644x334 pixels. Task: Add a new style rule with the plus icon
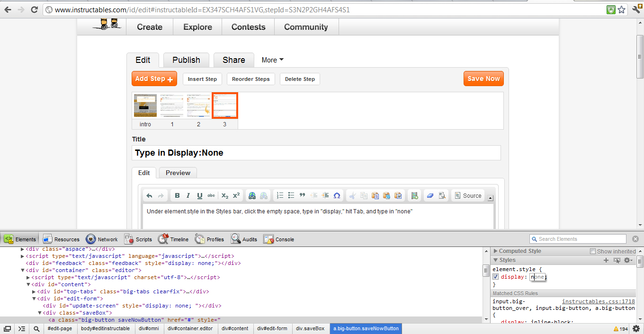[606, 260]
